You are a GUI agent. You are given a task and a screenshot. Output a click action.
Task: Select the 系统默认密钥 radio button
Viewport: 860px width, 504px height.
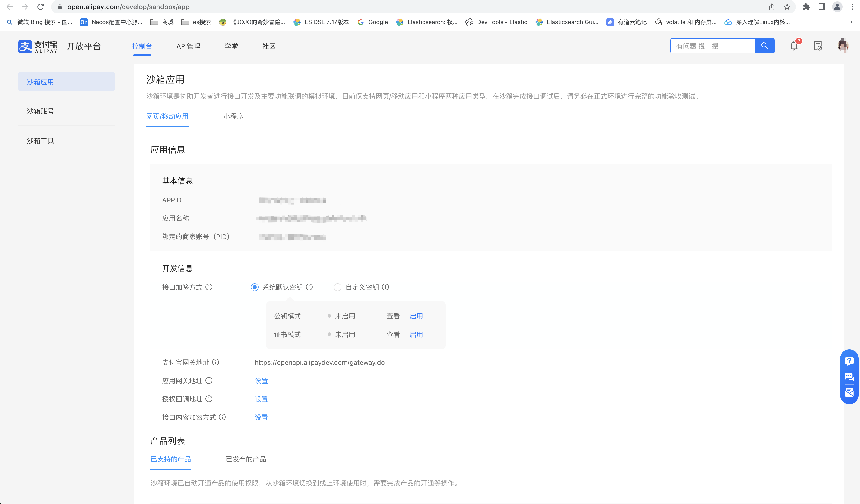coord(255,287)
